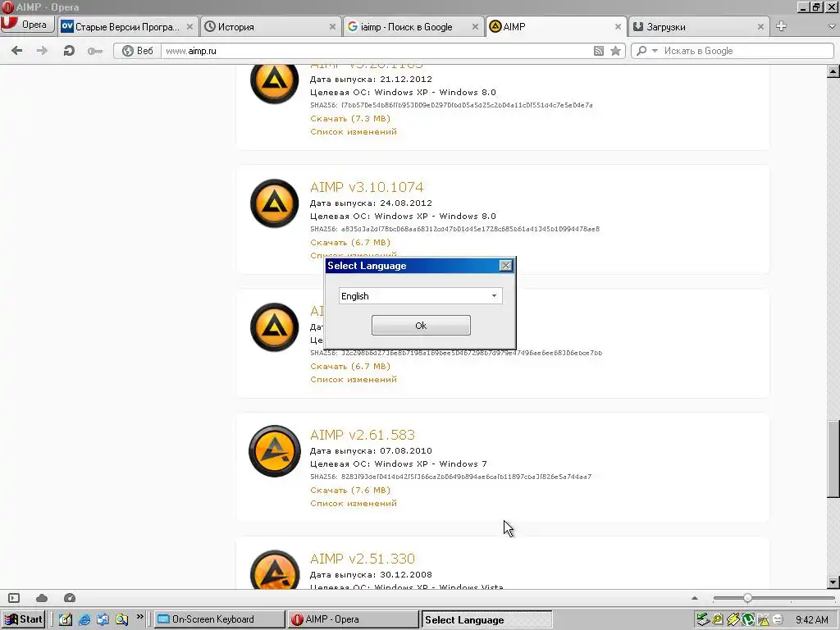Click Скачать (6.7 MB) for v3.10.1074
This screenshot has height=630, width=840.
(350, 242)
